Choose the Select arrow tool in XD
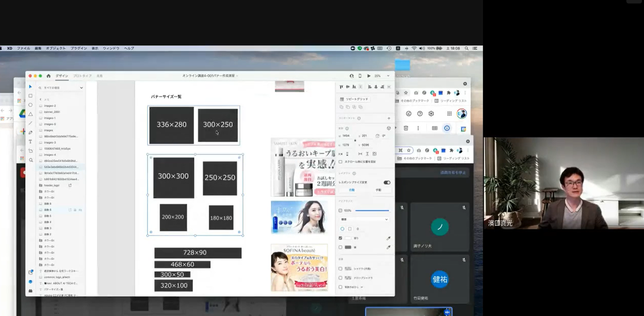Screen dimensions: 644x316 click(30, 87)
